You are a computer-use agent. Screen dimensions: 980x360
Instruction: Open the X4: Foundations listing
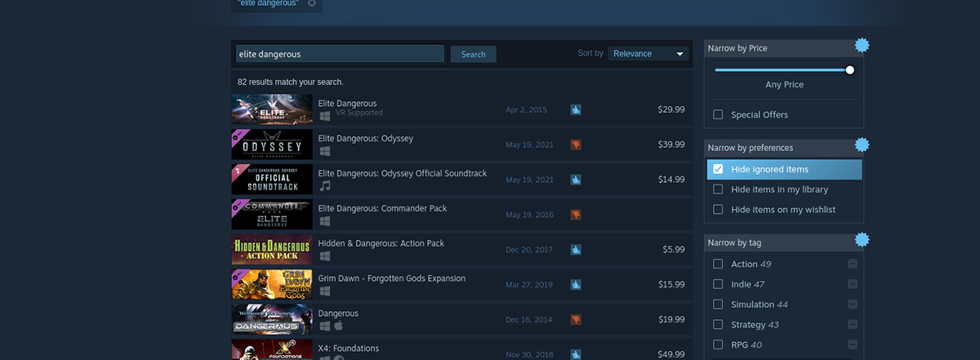pos(461,350)
